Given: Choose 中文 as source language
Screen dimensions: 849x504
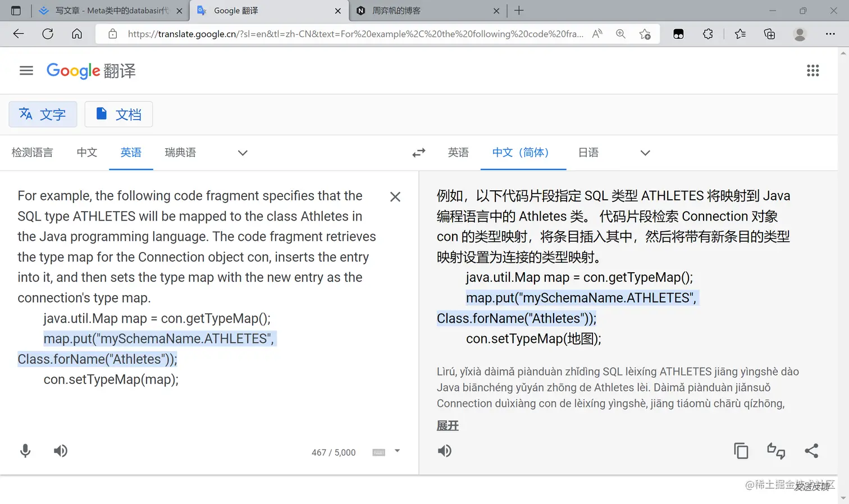Looking at the screenshot, I should [x=87, y=153].
